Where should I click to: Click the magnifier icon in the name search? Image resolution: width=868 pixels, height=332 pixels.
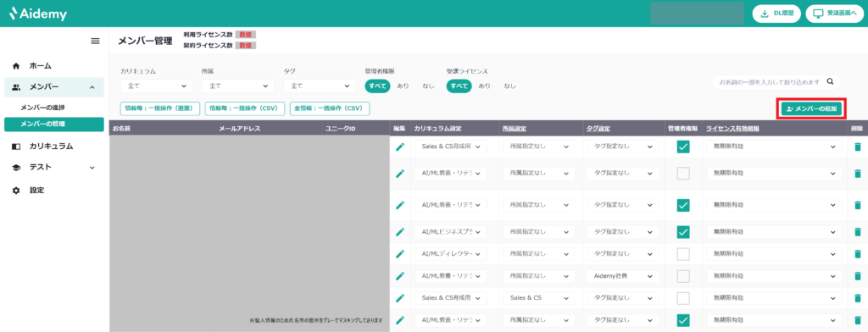[830, 82]
